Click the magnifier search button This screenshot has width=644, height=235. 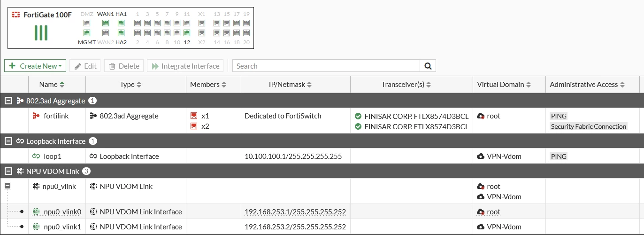[428, 66]
